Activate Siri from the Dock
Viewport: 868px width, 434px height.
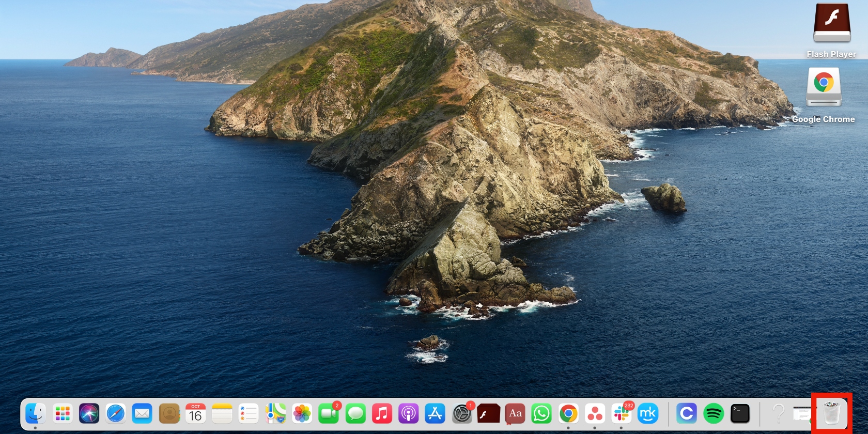click(89, 414)
